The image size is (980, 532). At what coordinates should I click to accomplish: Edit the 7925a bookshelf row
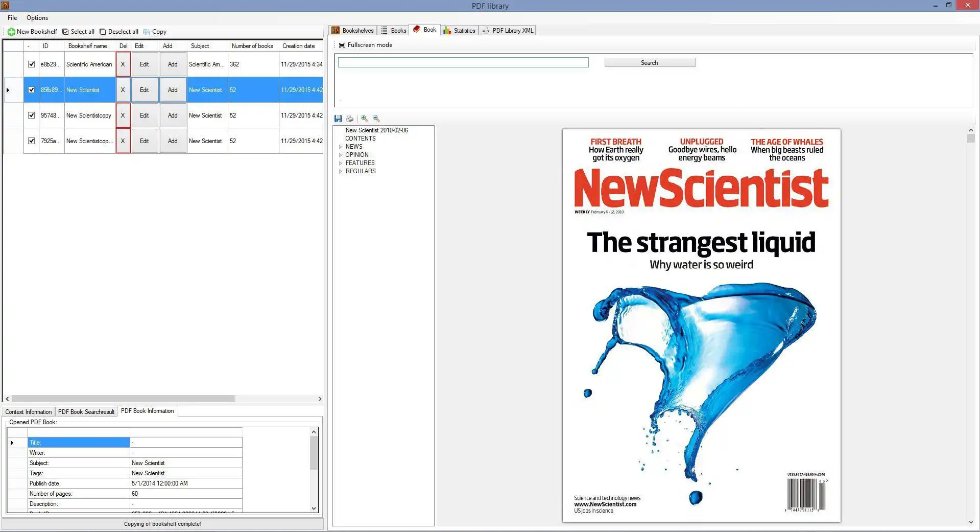coord(145,141)
